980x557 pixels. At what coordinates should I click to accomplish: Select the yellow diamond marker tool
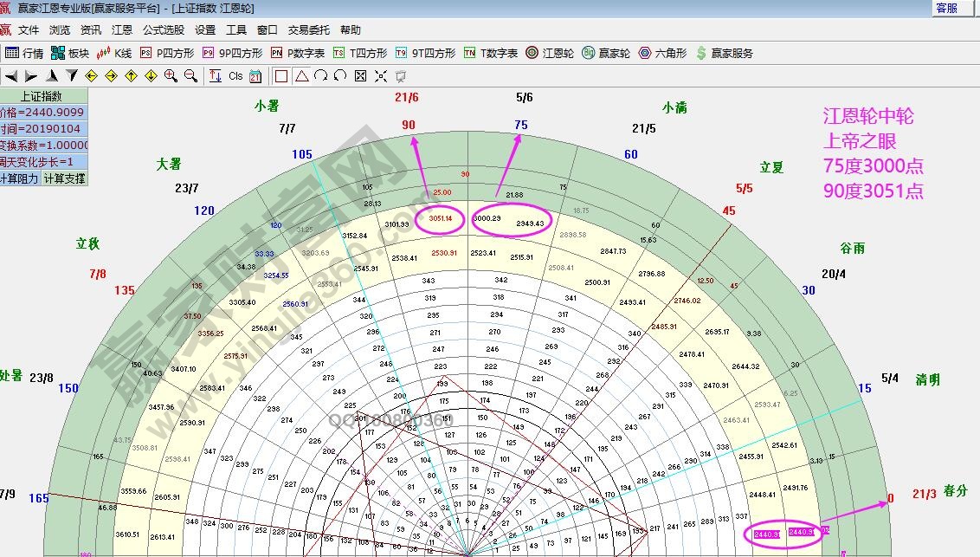point(93,76)
